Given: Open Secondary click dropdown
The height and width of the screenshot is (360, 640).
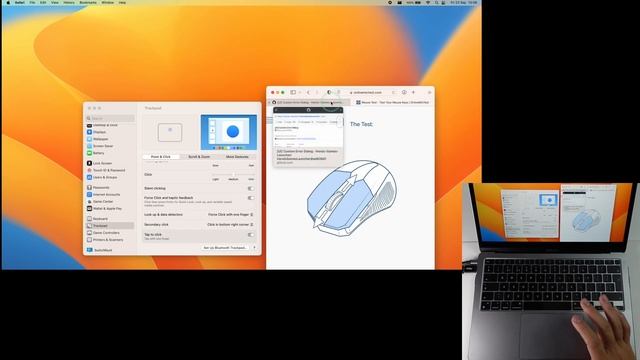Looking at the screenshot, I should pyautogui.click(x=230, y=224).
